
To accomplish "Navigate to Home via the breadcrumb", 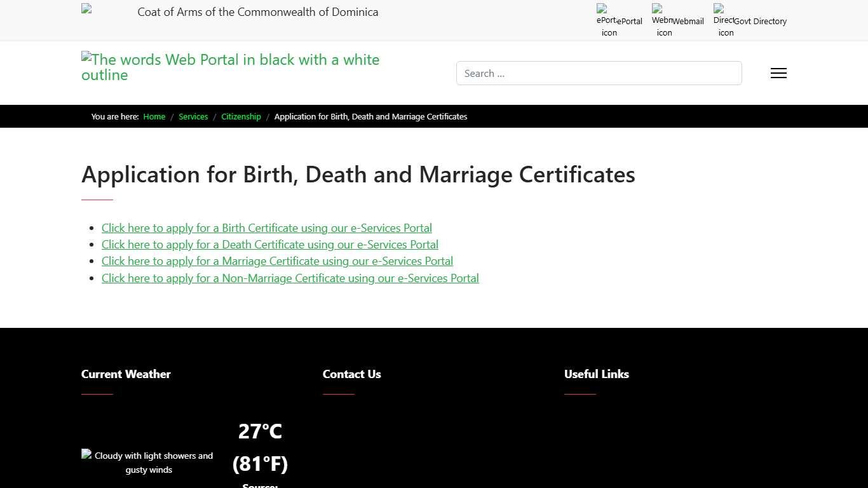I will click(154, 116).
